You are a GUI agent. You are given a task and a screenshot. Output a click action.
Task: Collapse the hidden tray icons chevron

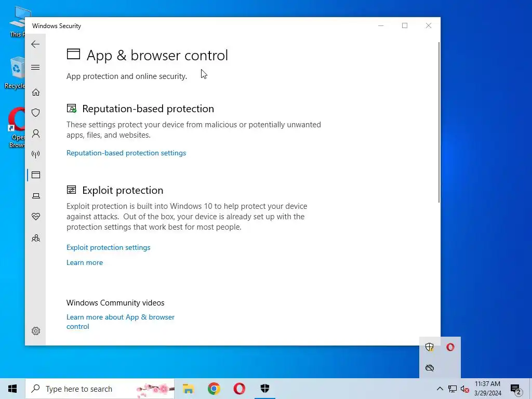(440, 389)
